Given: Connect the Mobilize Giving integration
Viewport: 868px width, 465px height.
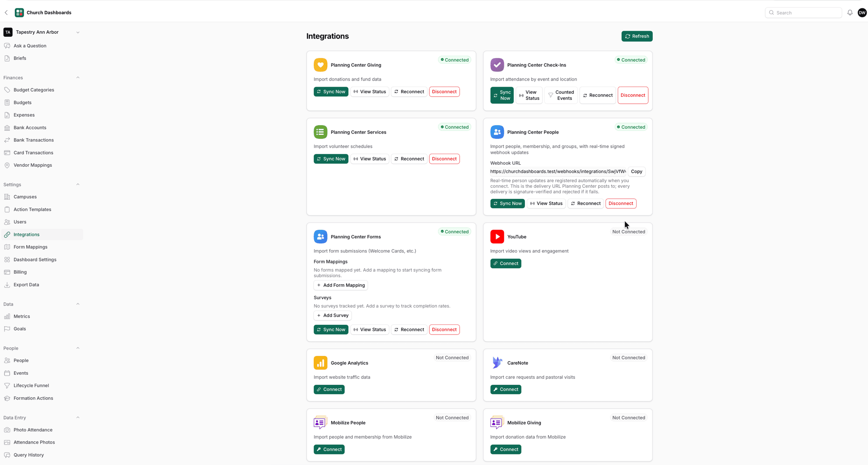Looking at the screenshot, I should (505, 450).
